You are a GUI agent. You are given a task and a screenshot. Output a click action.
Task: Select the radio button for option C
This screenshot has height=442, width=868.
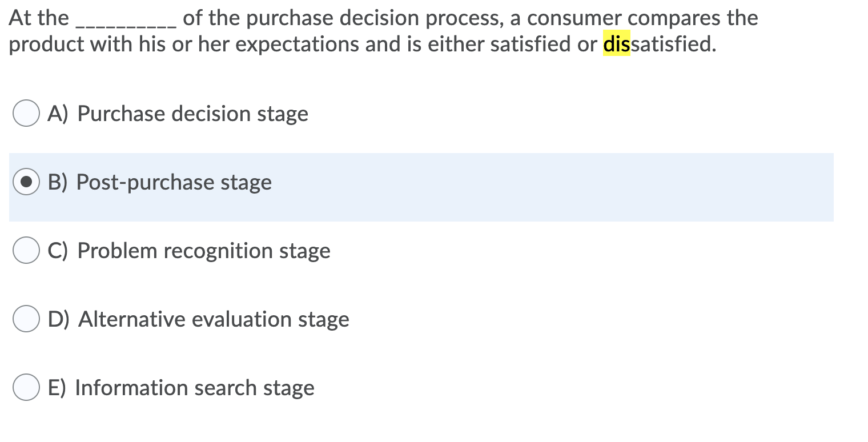click(25, 250)
